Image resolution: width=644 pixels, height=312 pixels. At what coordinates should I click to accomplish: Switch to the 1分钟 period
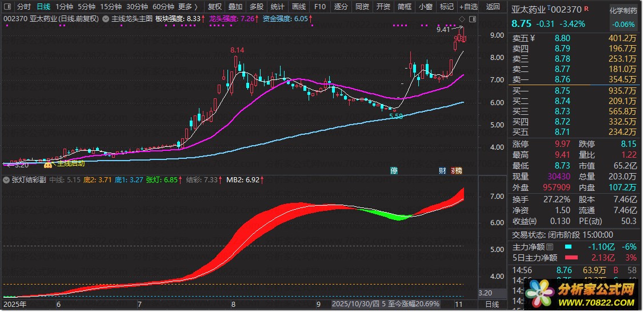click(x=65, y=6)
